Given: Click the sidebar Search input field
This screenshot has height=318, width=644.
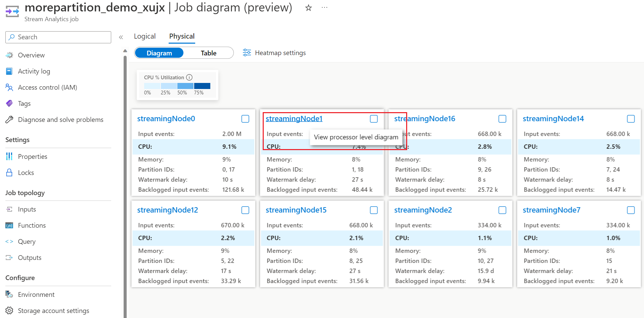Looking at the screenshot, I should [58, 37].
